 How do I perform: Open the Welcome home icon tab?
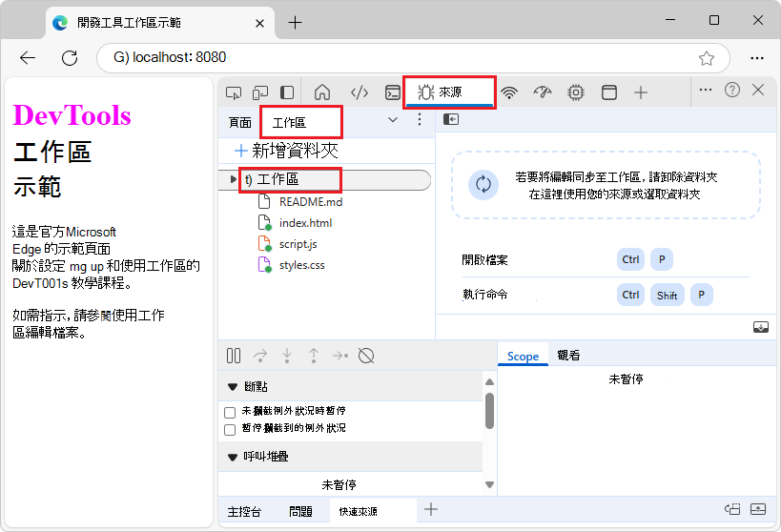[x=322, y=92]
